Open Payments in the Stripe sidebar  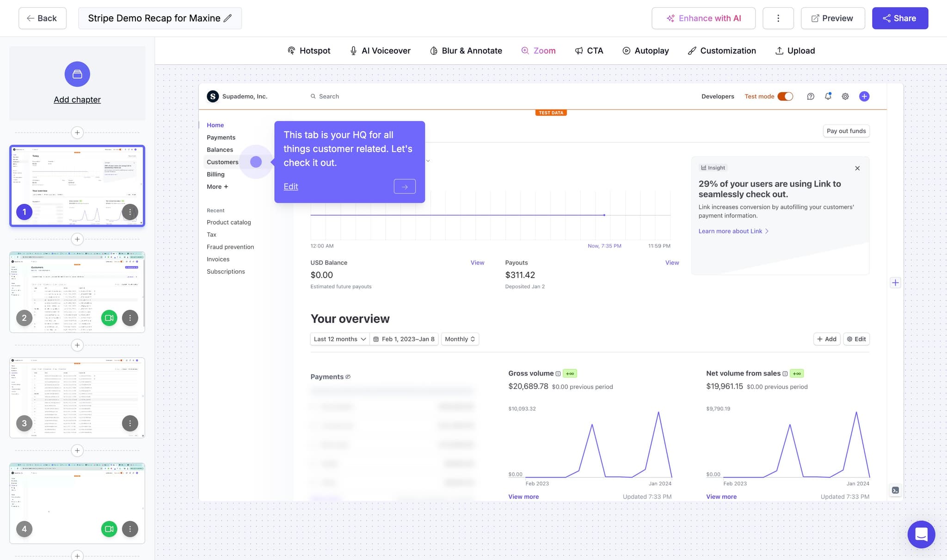(x=221, y=138)
